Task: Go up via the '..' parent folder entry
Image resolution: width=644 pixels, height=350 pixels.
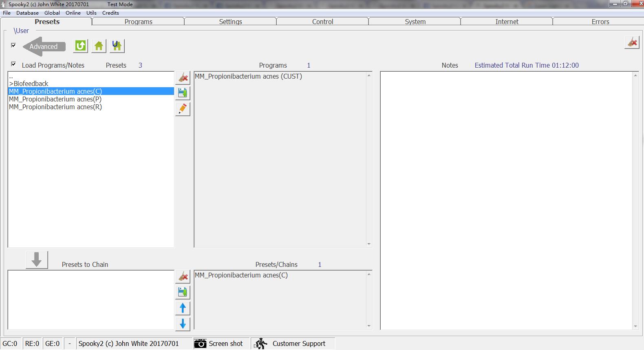Action: tap(11, 76)
